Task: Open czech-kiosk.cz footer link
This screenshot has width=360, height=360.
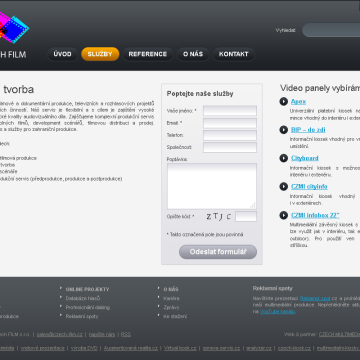Action: click(294, 348)
